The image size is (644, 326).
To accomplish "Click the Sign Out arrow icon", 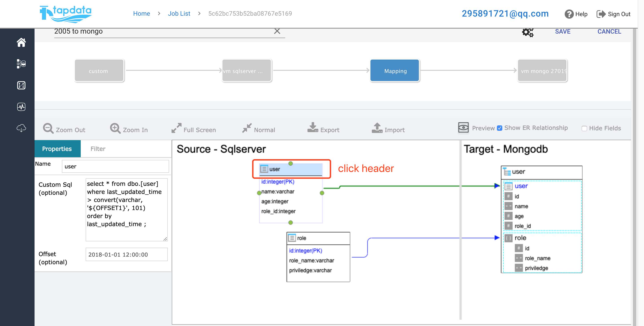I will click(x=601, y=14).
